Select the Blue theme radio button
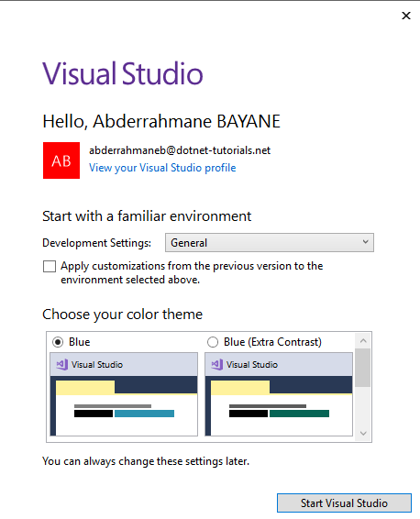 58,342
